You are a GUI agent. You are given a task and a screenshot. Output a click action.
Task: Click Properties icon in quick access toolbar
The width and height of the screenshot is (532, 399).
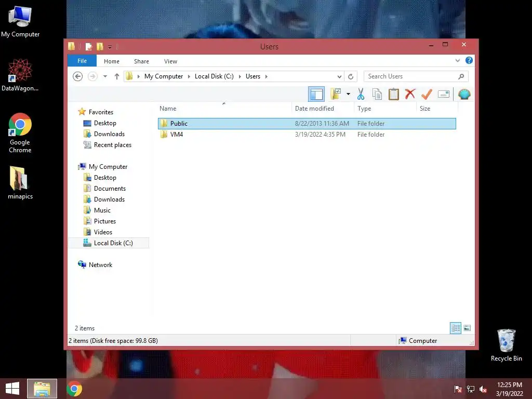click(x=88, y=46)
